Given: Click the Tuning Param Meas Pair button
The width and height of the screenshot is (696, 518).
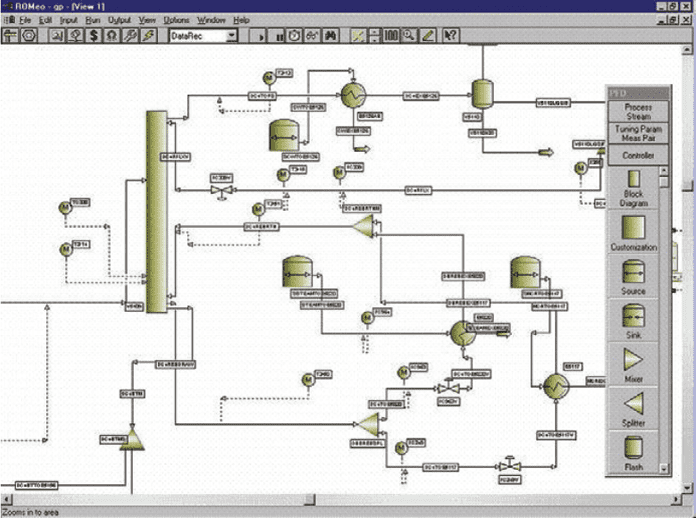Looking at the screenshot, I should [637, 134].
